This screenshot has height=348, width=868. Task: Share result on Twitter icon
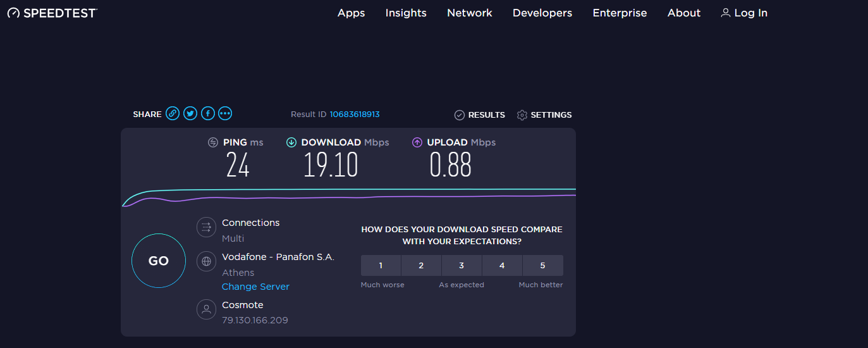(x=190, y=114)
